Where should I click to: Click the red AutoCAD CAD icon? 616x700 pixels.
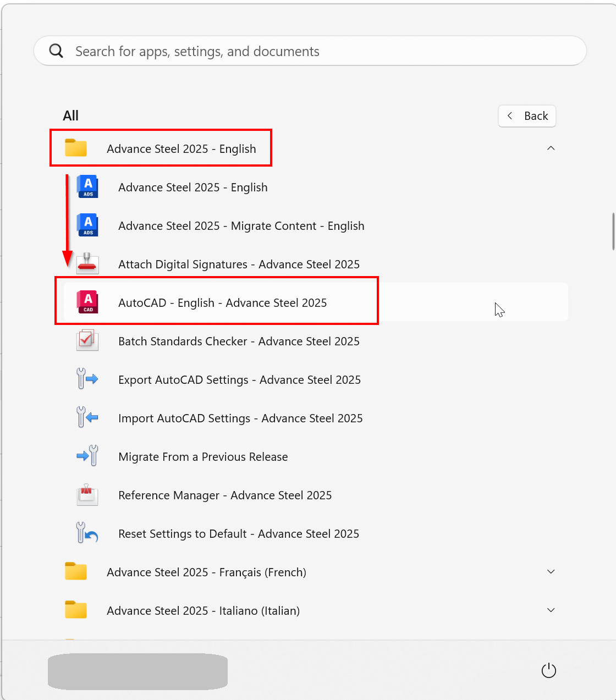[88, 302]
